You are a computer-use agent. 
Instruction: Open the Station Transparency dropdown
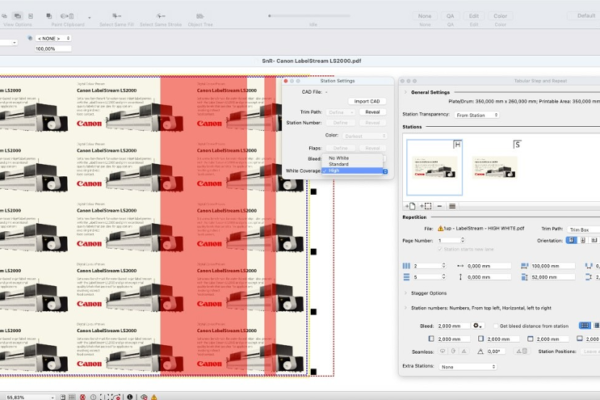point(476,115)
